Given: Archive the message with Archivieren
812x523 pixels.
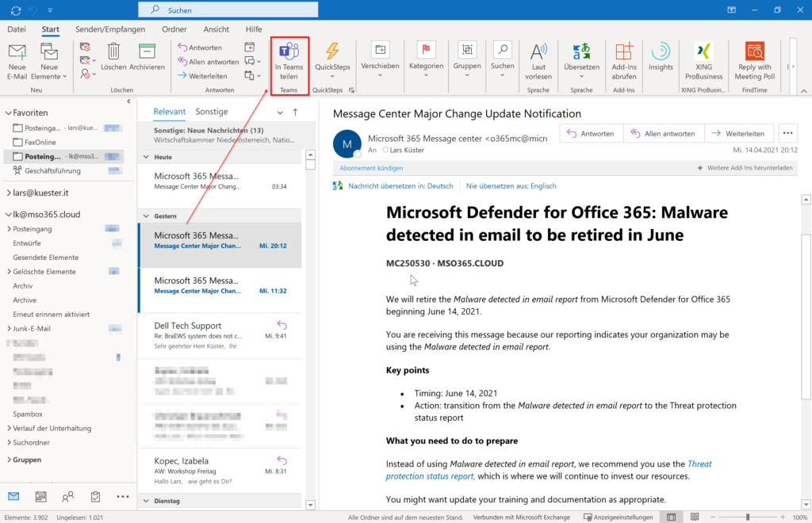Looking at the screenshot, I should [x=147, y=57].
